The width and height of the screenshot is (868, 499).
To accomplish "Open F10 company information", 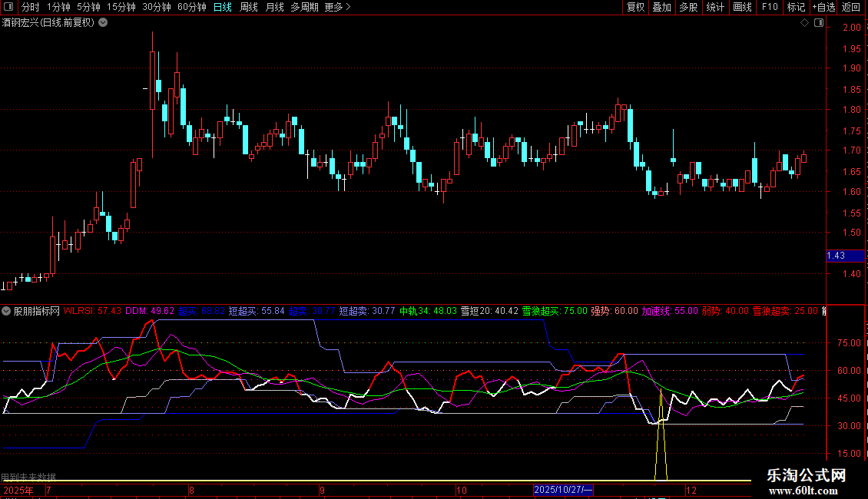I will pos(769,8).
